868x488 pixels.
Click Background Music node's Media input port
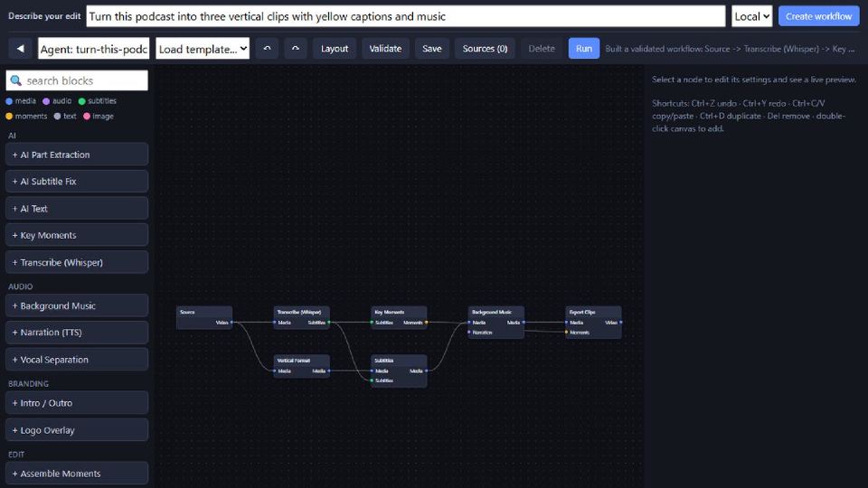click(x=469, y=322)
